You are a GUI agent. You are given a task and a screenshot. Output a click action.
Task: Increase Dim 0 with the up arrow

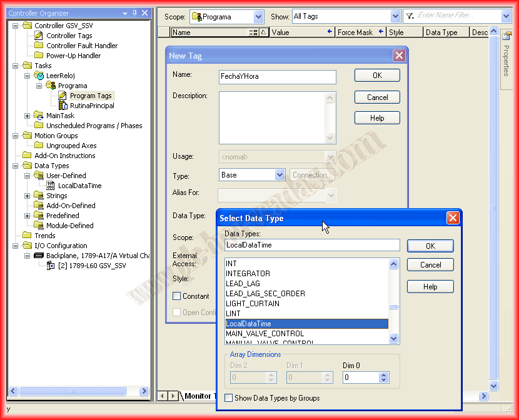point(384,374)
